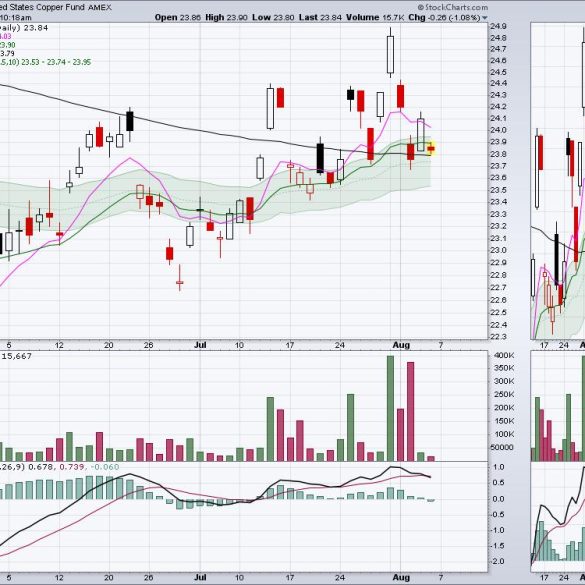Select the tallest green volume bar
Image resolution: width=585 pixels, height=585 pixels.
coord(390,409)
